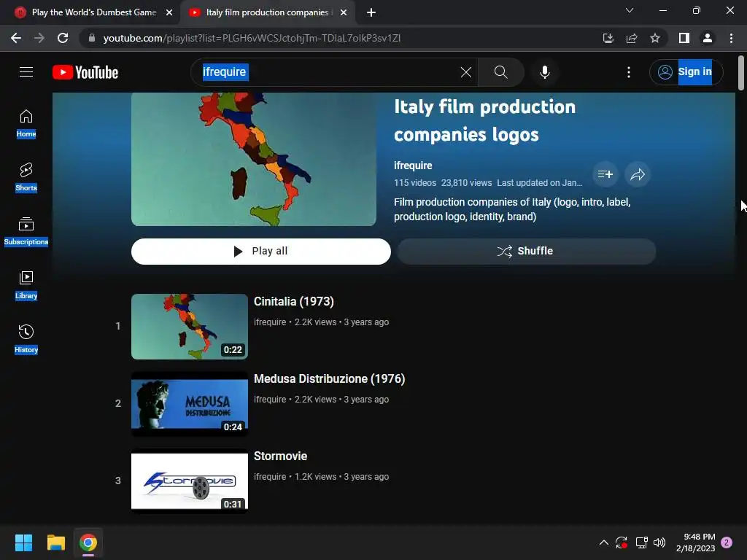Image resolution: width=747 pixels, height=560 pixels.
Task: Go forward in browser
Action: click(x=39, y=38)
